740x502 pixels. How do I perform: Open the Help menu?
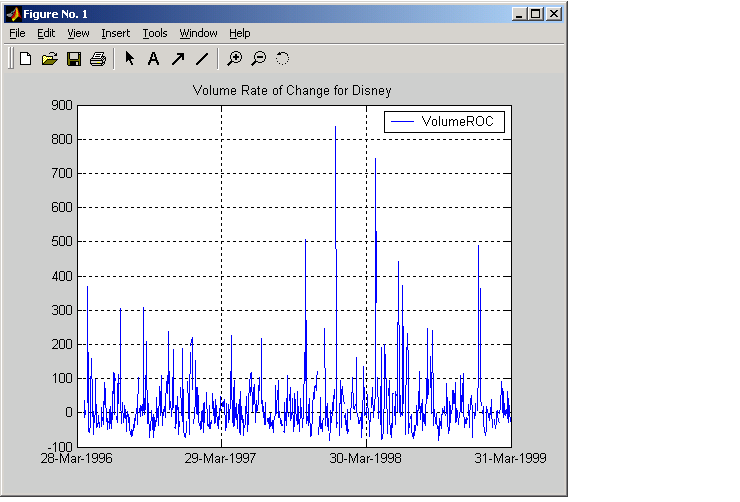click(x=240, y=33)
